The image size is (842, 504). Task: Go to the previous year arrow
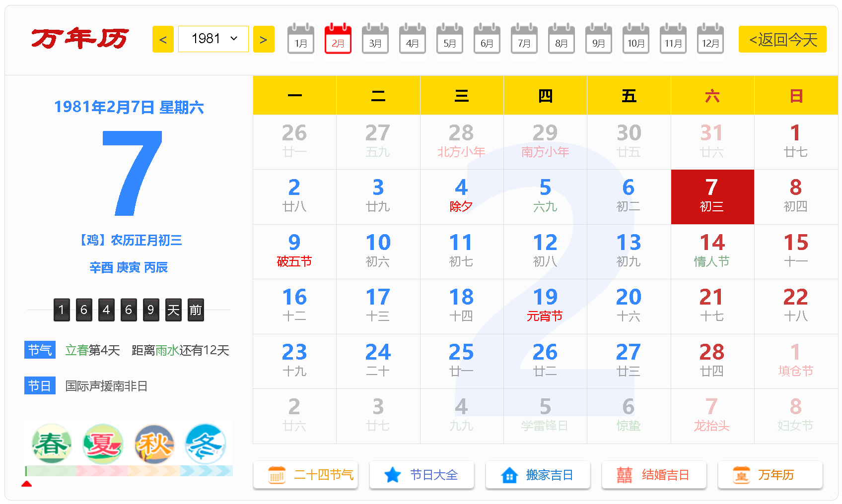pyautogui.click(x=163, y=39)
